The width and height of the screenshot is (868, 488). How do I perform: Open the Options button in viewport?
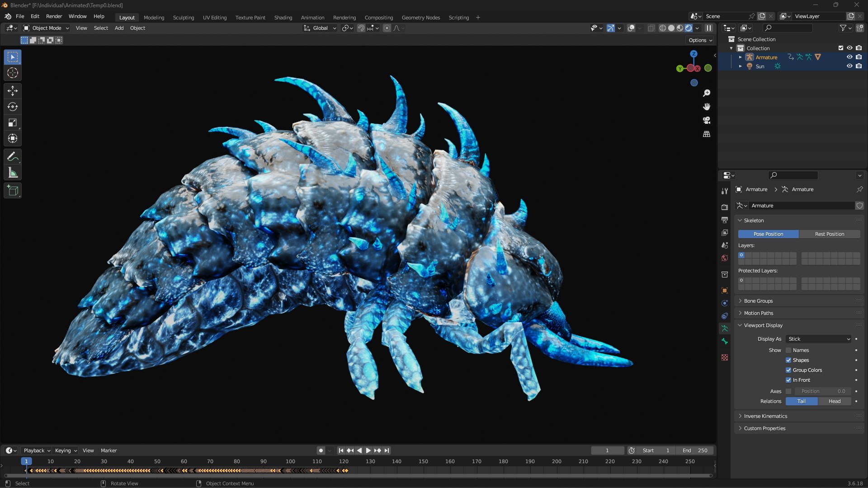click(700, 40)
